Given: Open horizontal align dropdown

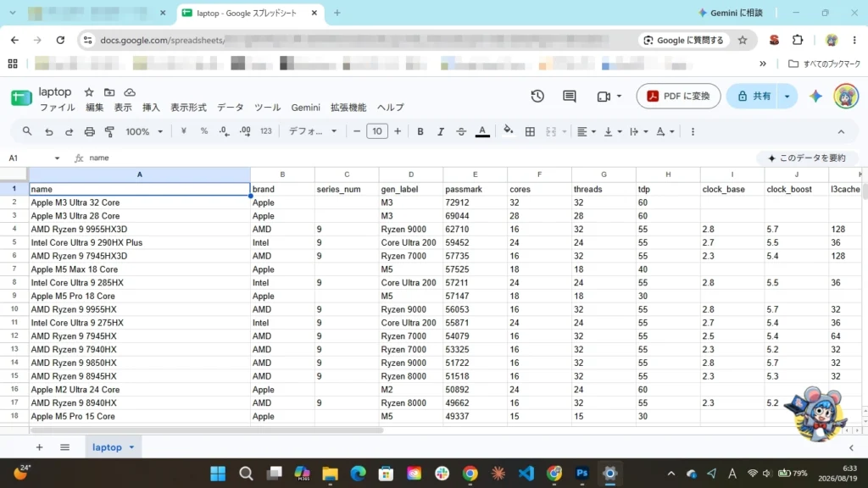Looking at the screenshot, I should (x=587, y=131).
